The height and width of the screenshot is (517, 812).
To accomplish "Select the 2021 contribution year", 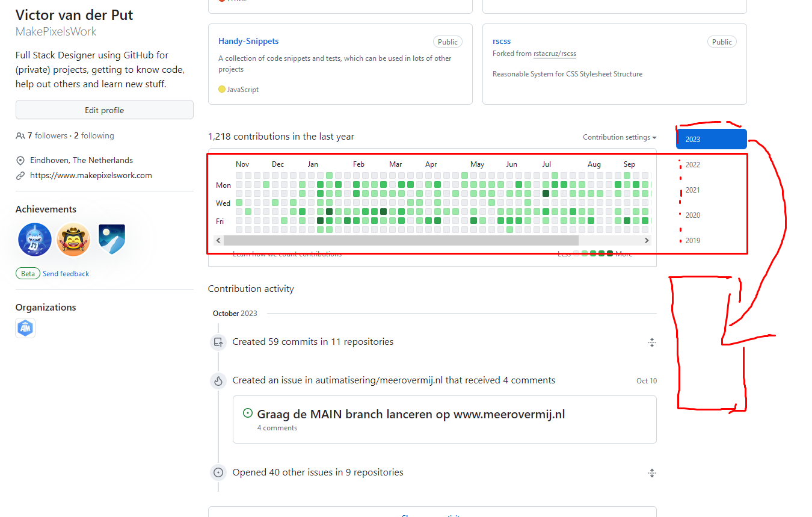I will (692, 190).
